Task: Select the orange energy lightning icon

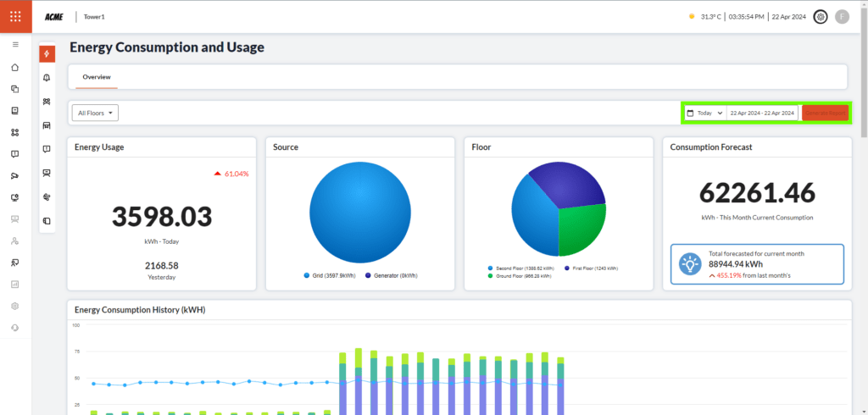Action: point(47,54)
